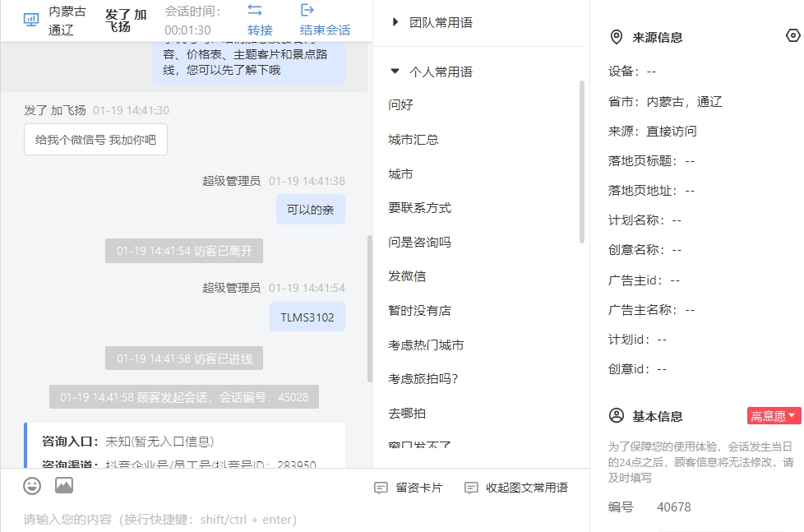This screenshot has width=804, height=532.
Task: Click the 收起图文常用语 icon
Action: pyautogui.click(x=471, y=488)
